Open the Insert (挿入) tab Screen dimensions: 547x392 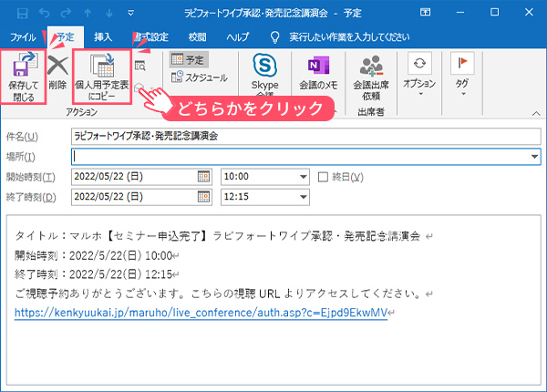(103, 37)
